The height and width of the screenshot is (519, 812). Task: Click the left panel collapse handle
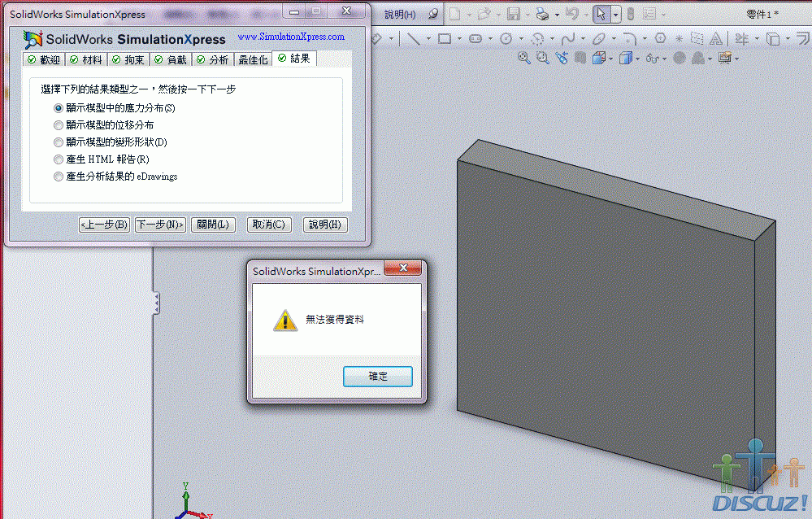tap(155, 303)
